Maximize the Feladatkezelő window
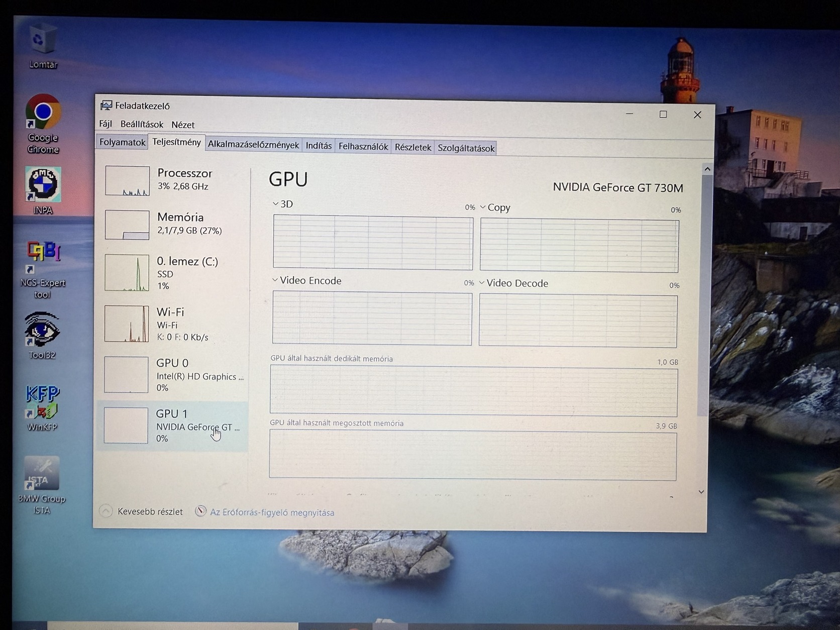The width and height of the screenshot is (840, 630). pos(663,114)
